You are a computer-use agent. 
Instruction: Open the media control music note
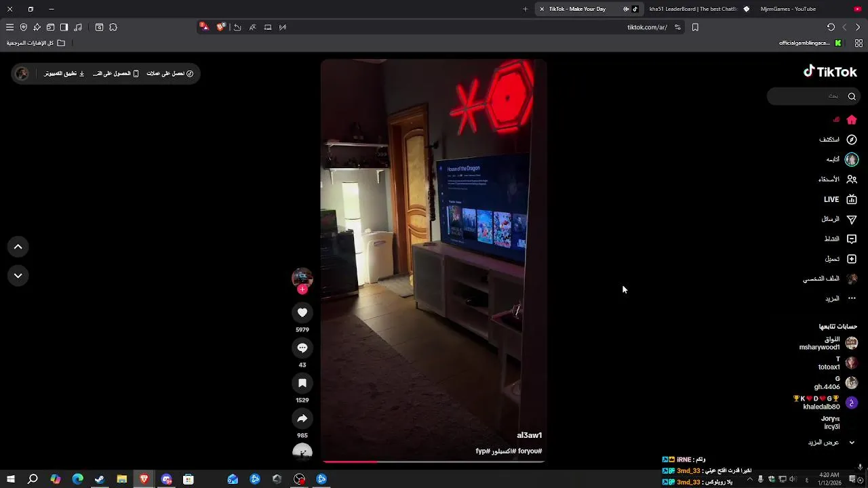pyautogui.click(x=78, y=27)
